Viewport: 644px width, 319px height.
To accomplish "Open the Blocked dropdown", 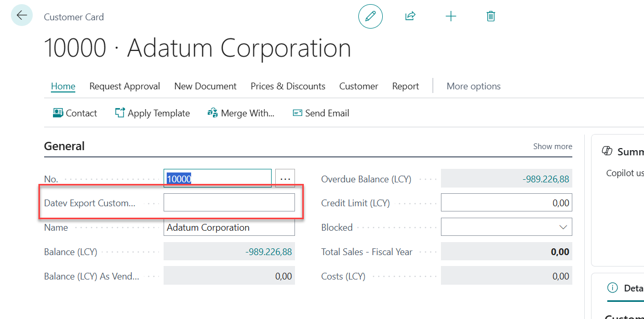I will [506, 227].
